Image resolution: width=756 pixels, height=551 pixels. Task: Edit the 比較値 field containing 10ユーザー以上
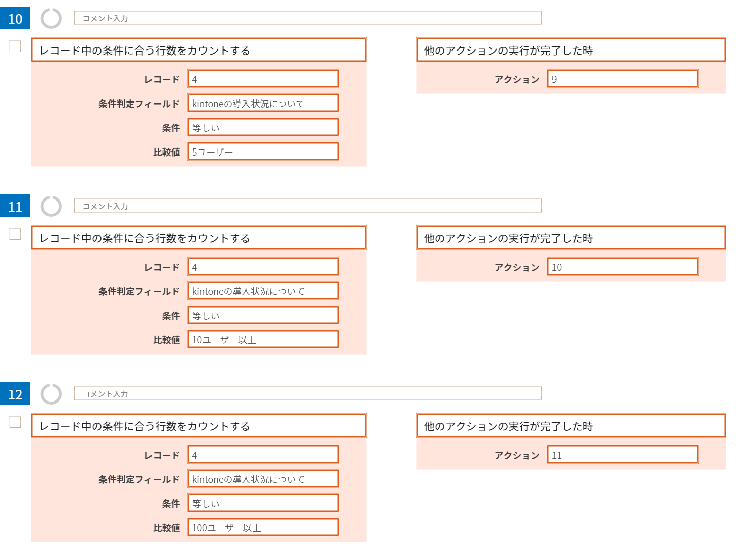click(x=263, y=339)
